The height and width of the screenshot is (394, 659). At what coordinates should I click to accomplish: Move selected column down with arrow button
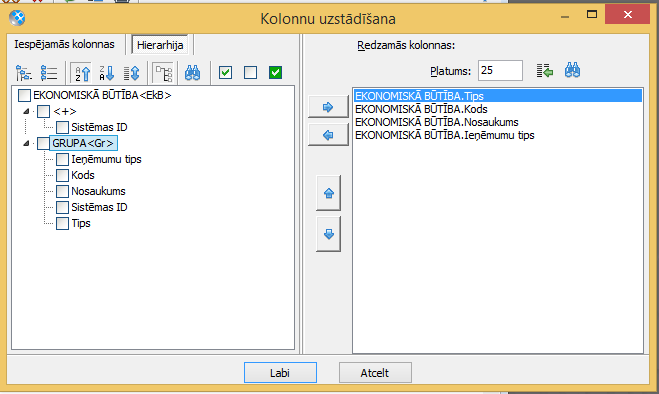pos(329,234)
